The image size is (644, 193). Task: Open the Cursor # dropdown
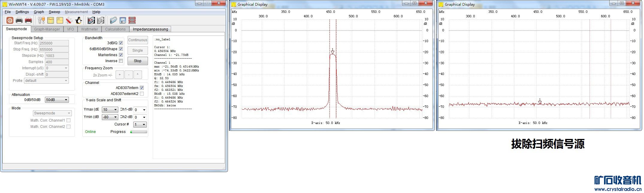coord(140,125)
